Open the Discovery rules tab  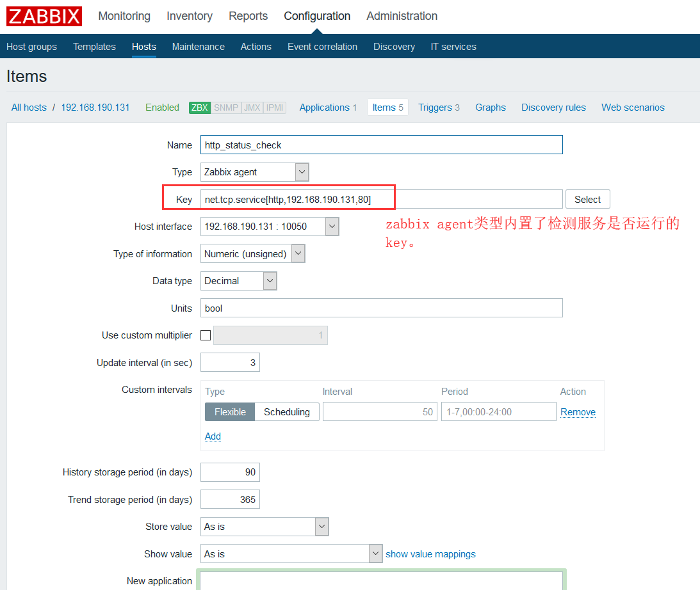coord(553,108)
